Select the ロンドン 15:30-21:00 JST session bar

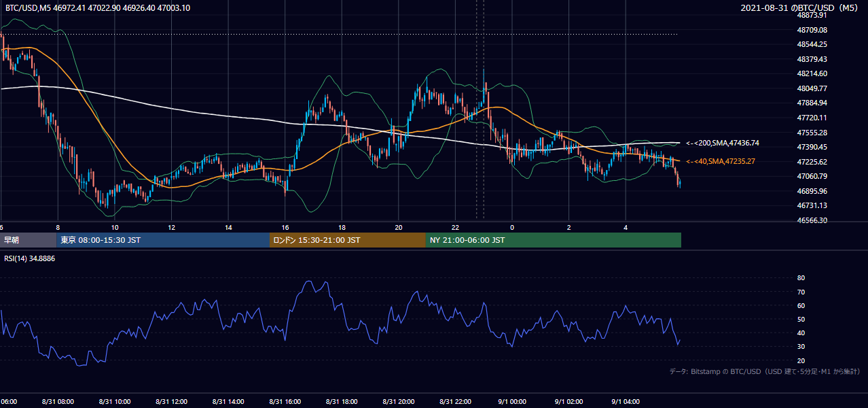point(348,240)
